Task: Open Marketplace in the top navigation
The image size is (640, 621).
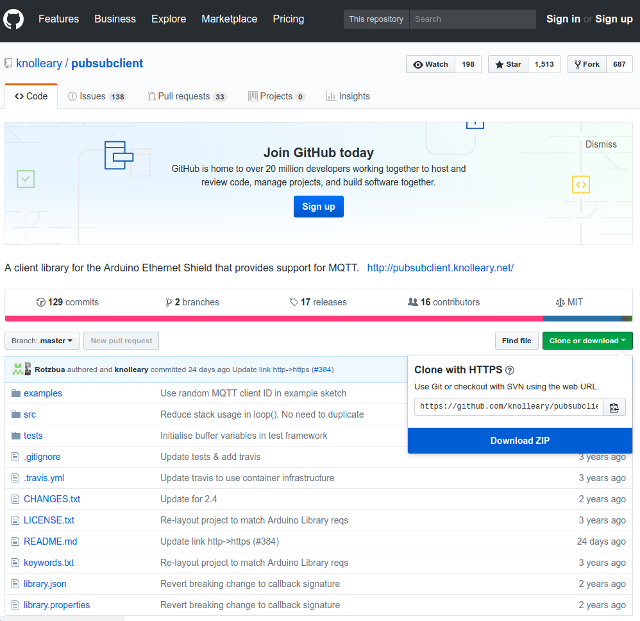Action: tap(229, 19)
